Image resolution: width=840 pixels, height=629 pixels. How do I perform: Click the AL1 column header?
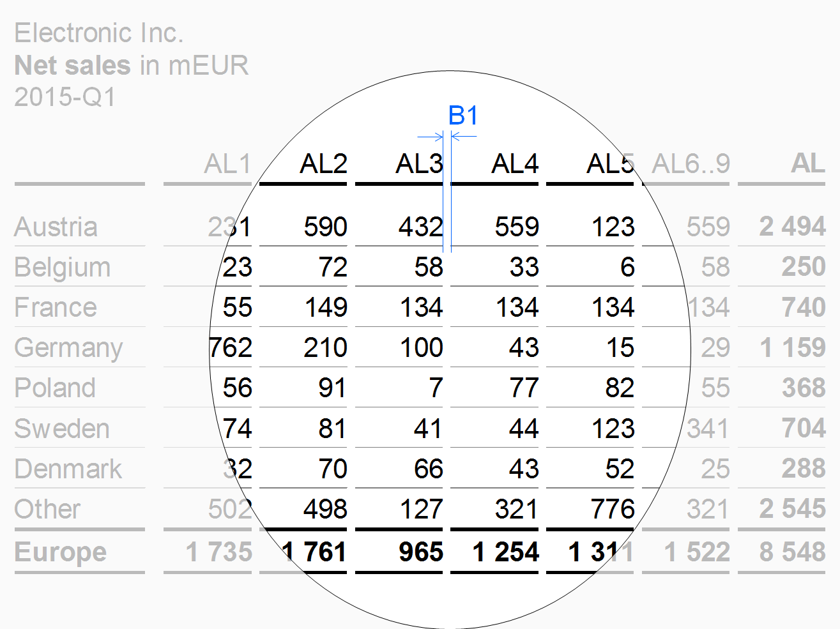228,164
